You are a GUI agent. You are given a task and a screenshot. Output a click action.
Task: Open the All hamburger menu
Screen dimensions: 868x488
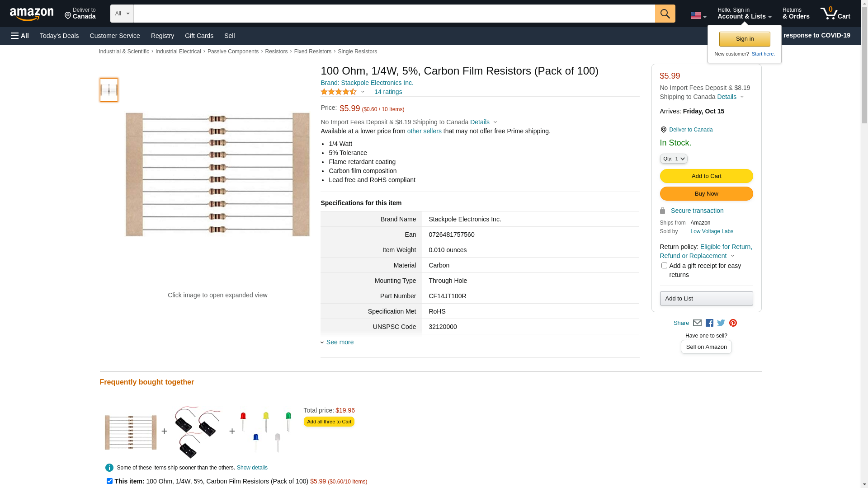pos(20,36)
